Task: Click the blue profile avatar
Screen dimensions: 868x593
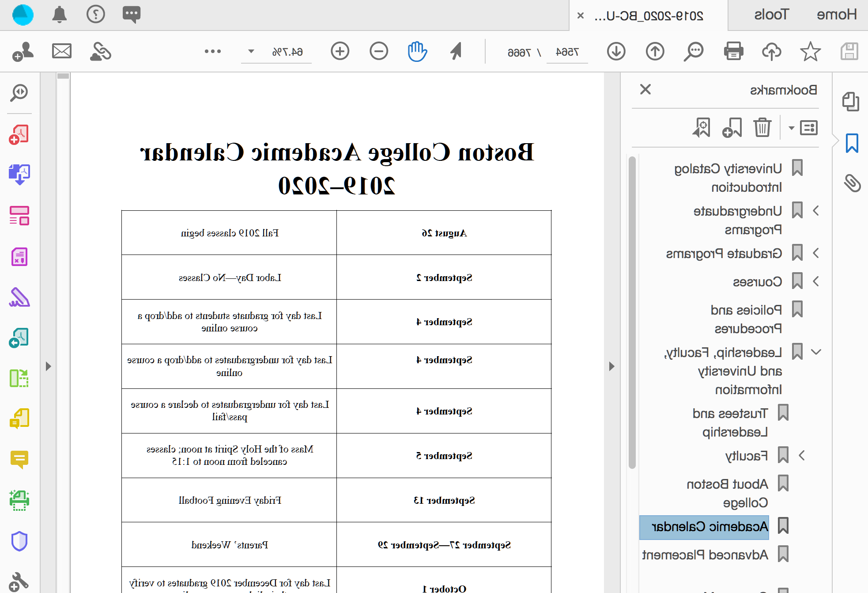Action: 23,15
